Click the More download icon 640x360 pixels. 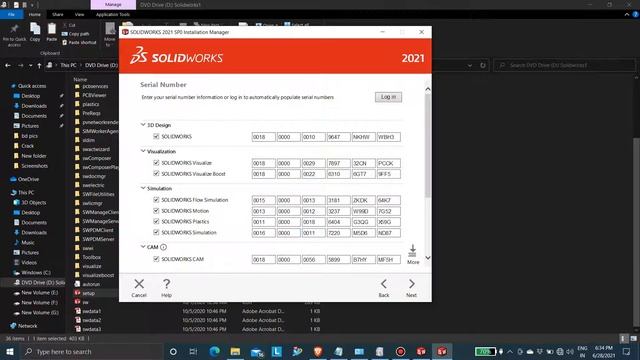coord(413,251)
